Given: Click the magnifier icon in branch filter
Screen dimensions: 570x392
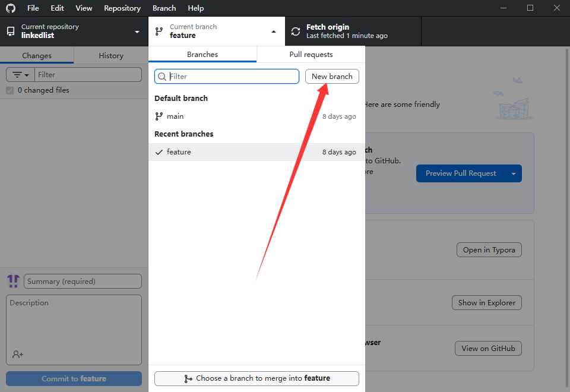Looking at the screenshot, I should (162, 77).
